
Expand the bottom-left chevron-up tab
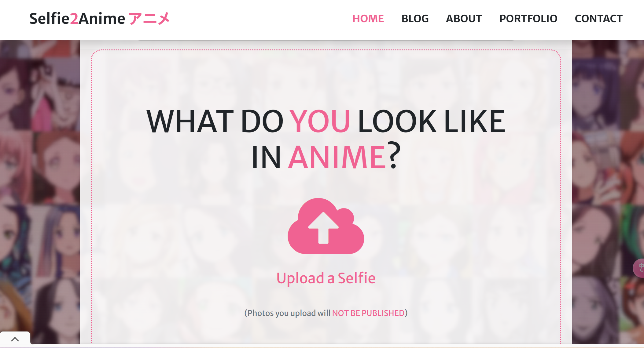tap(15, 339)
